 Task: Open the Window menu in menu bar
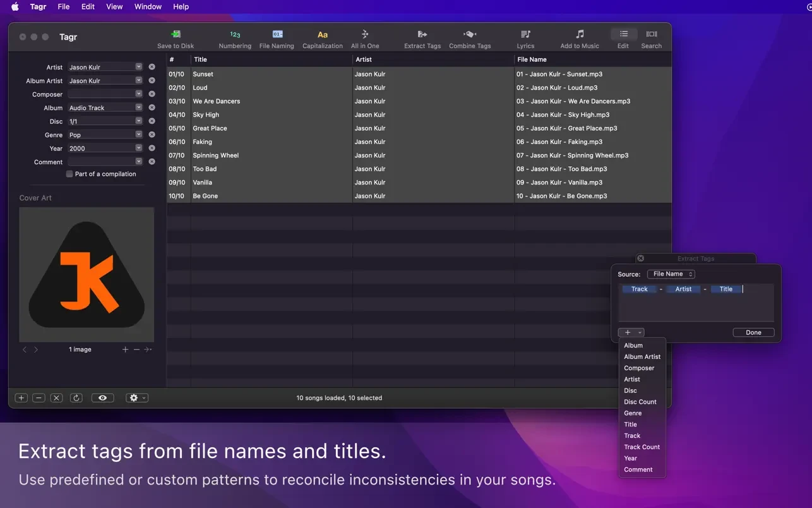click(x=148, y=6)
